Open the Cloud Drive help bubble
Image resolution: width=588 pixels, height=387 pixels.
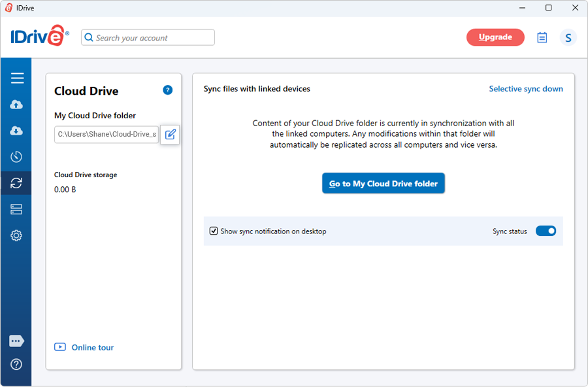[167, 90]
